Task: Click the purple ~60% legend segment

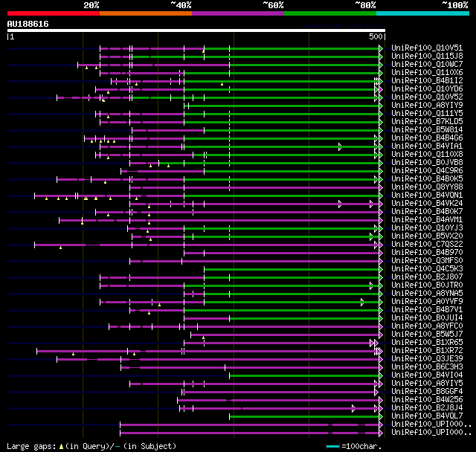Action: point(238,13)
